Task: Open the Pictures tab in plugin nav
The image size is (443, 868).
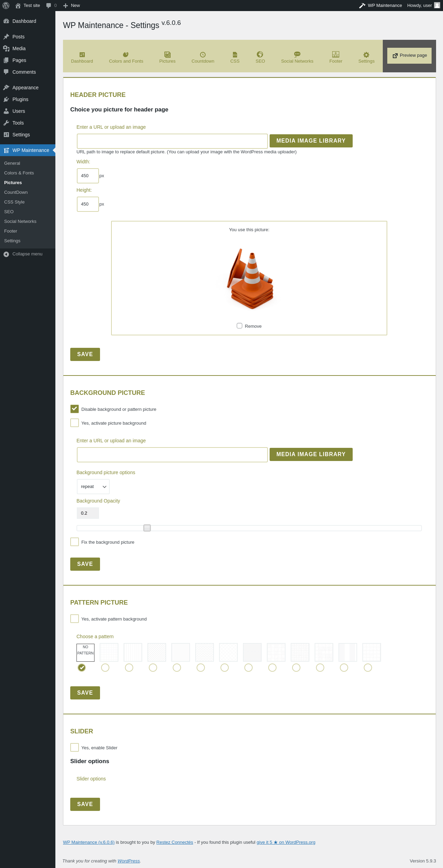Action: click(167, 57)
